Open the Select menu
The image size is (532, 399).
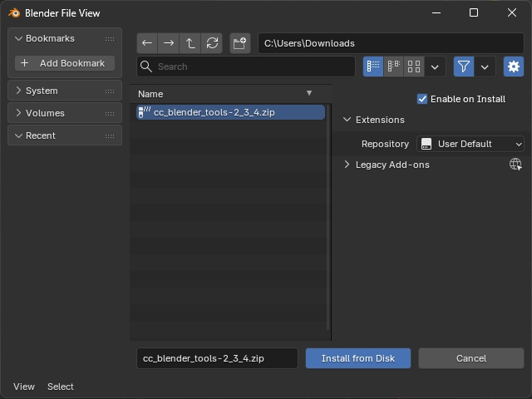pos(61,387)
